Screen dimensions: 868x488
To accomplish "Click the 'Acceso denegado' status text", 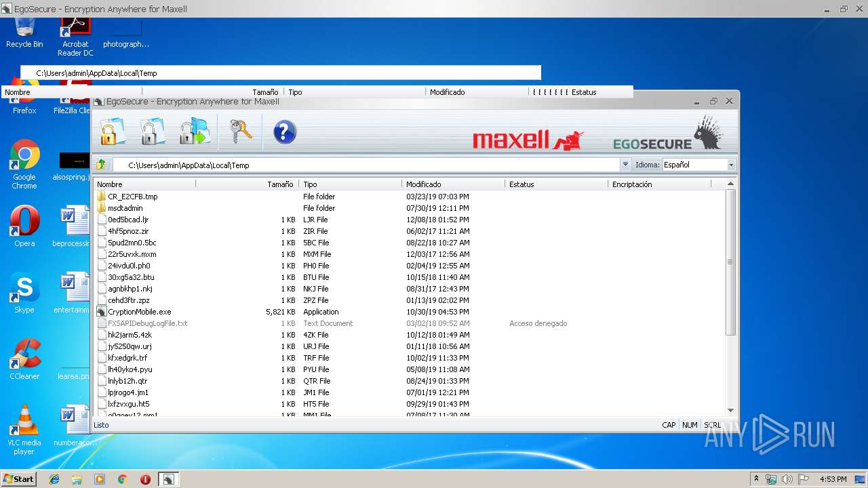I will click(538, 323).
